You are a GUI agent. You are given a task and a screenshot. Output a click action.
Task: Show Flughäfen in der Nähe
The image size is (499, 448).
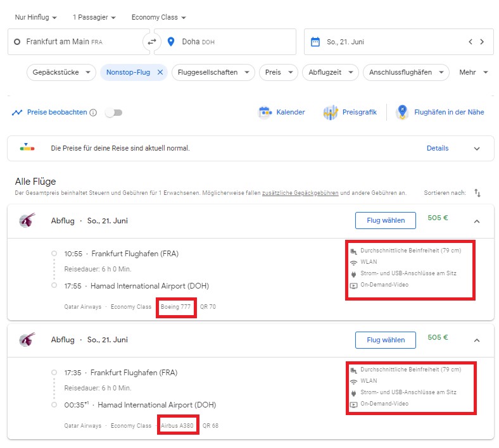click(x=441, y=112)
